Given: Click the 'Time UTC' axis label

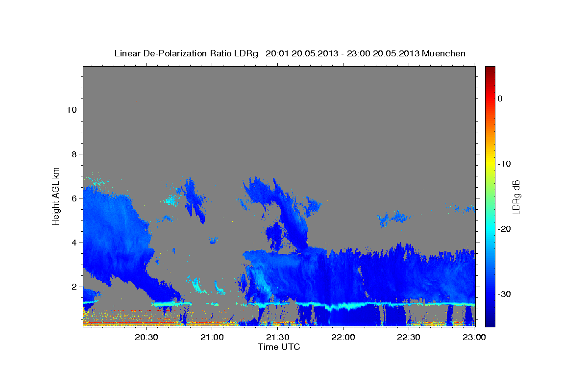Looking at the screenshot, I should point(279,347).
